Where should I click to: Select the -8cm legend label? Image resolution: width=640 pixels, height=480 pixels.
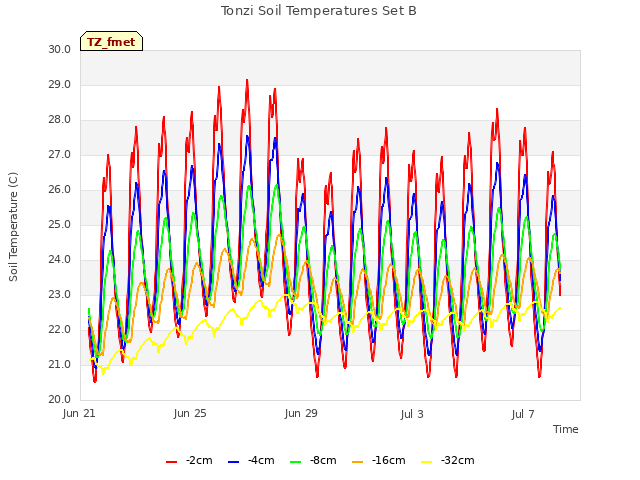pyautogui.click(x=323, y=460)
